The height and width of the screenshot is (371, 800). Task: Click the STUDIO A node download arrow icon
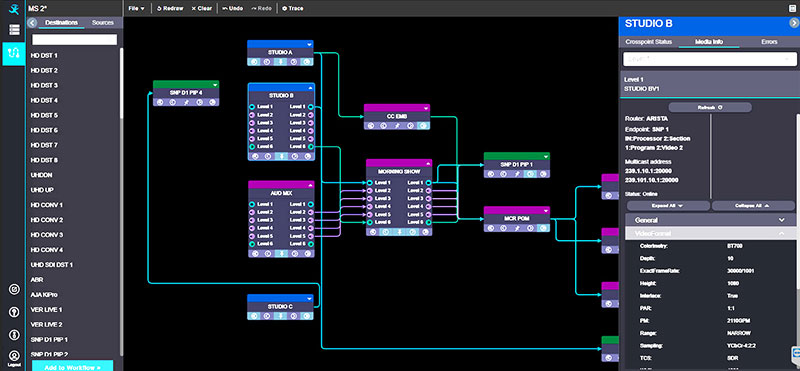tap(280, 61)
